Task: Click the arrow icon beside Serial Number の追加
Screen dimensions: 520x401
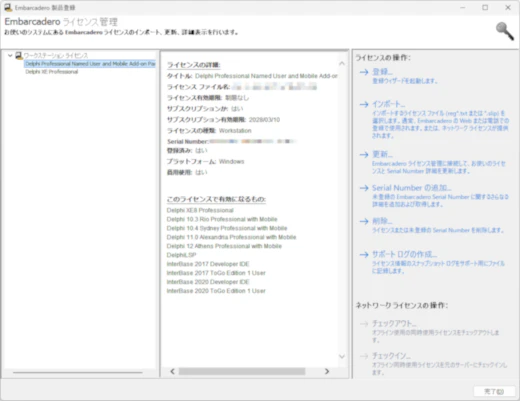Action: click(364, 188)
